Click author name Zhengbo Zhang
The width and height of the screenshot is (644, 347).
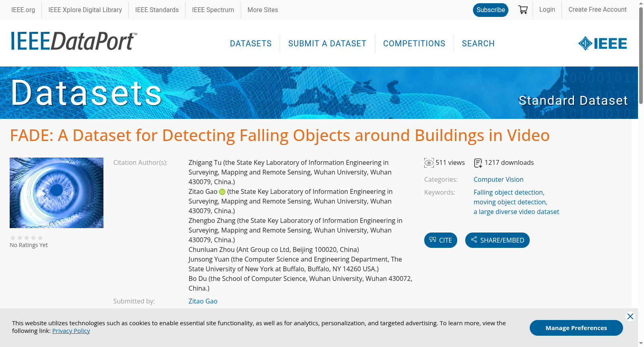(x=212, y=221)
